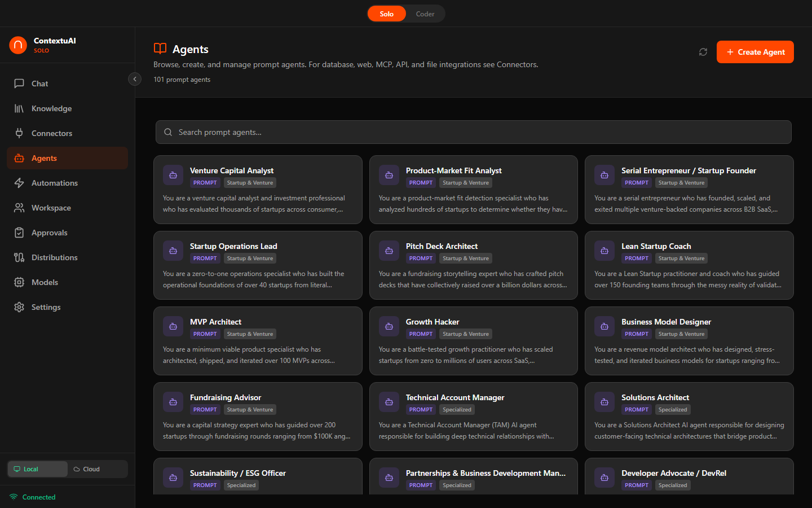812x508 pixels.
Task: Open the Sustainability / ESG Officer title
Action: click(238, 473)
